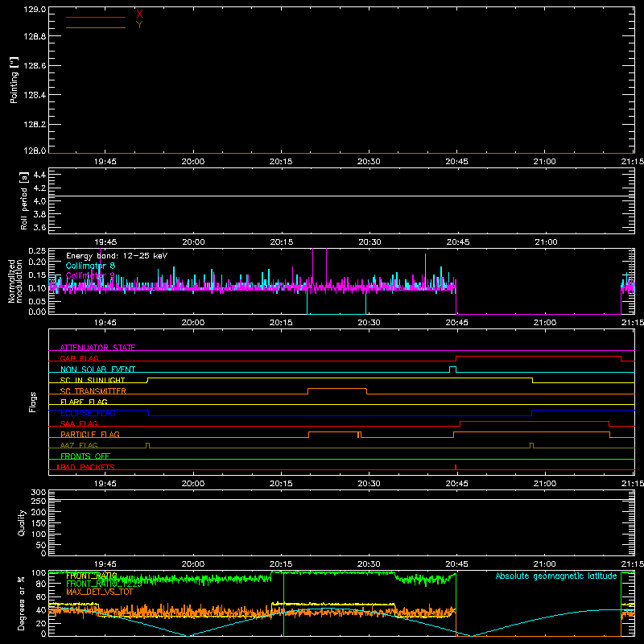
Task: Click the BAD_PACKETS spike at 20:45
Action: click(x=456, y=467)
